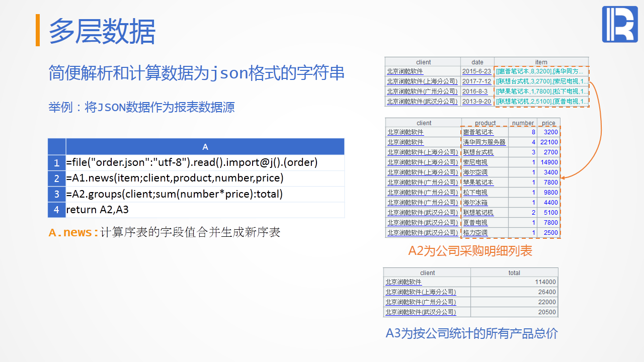Open the date link 2016-8-3
Viewport: 644px width, 362px height.
pos(475,92)
